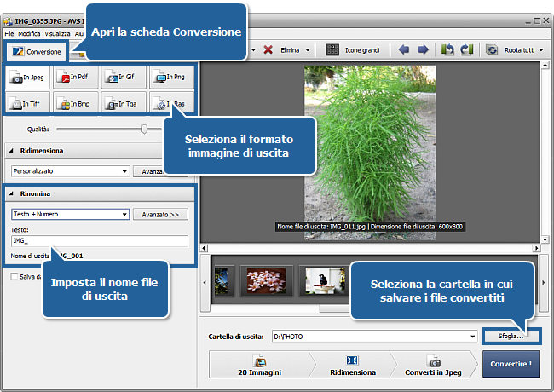Select the In Jpeg output format
The width and height of the screenshot is (554, 392).
click(28, 78)
